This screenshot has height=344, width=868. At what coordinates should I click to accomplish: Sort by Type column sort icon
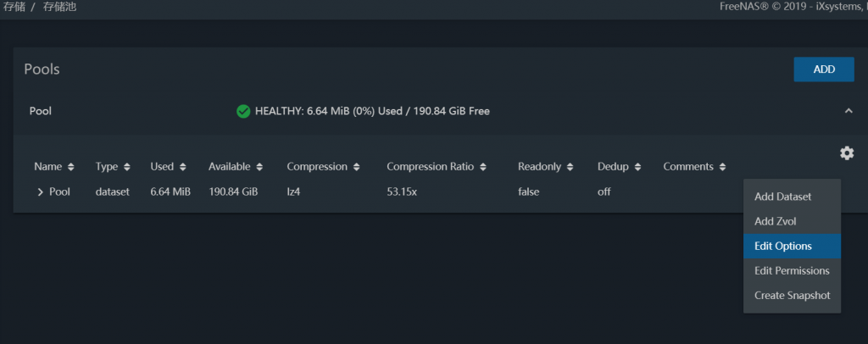coord(126,167)
